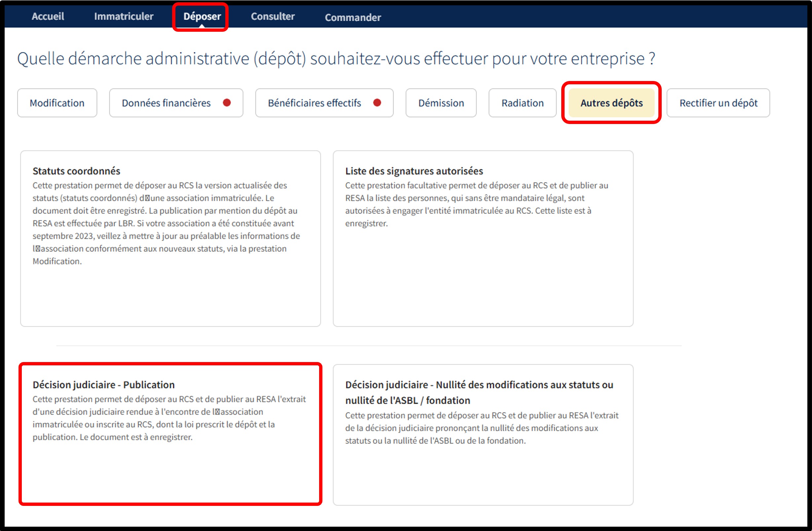812x531 pixels.
Task: Select the Bénéficiaires effectifs tab
Action: point(314,103)
